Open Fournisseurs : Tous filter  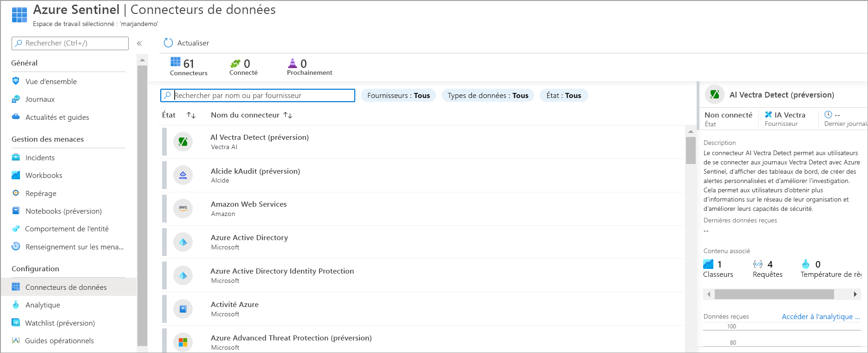[398, 95]
